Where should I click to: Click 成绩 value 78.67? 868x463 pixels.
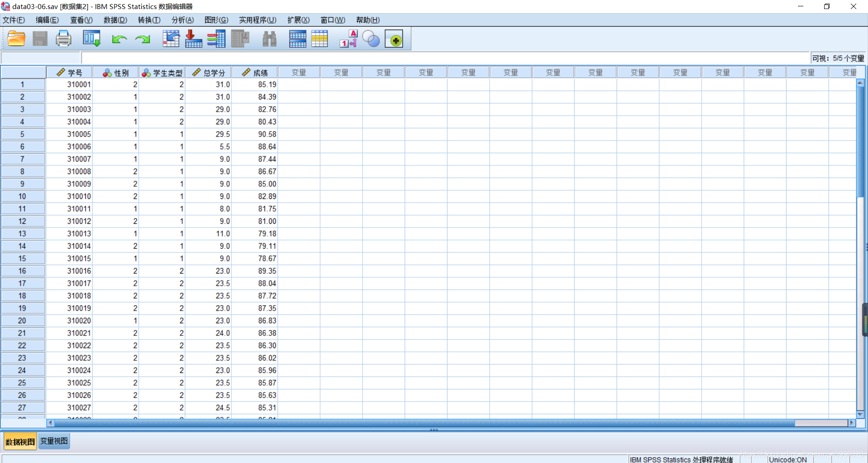[255, 259]
